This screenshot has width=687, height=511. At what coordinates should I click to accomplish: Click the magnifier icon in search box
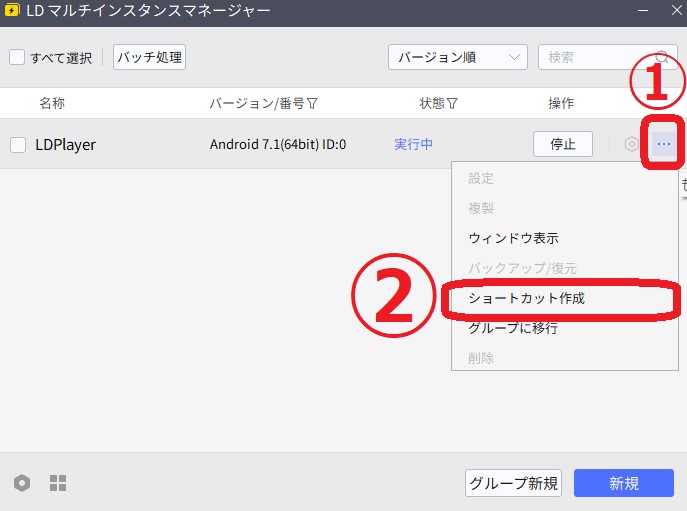[x=661, y=57]
